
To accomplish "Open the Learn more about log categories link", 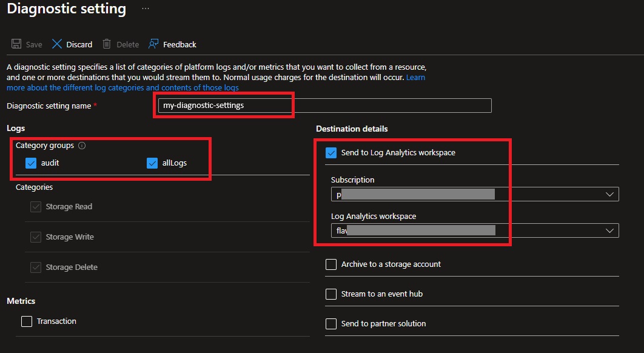I will click(x=122, y=87).
